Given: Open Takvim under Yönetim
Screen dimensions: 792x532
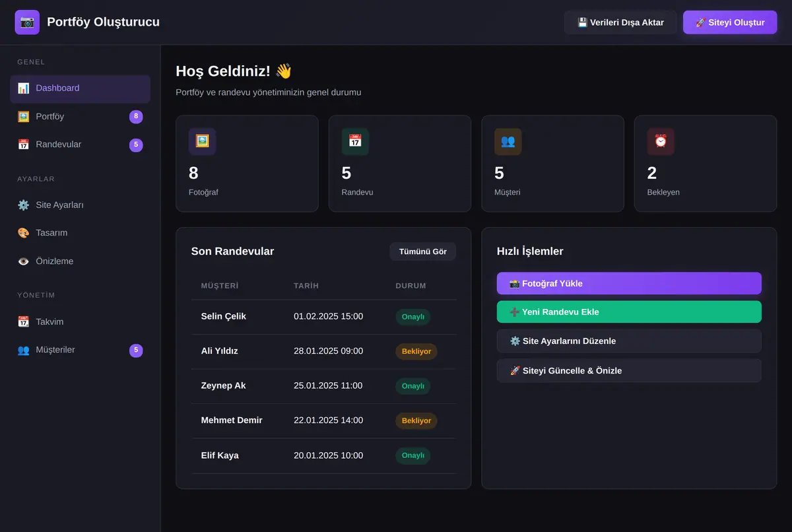Looking at the screenshot, I should [x=80, y=322].
